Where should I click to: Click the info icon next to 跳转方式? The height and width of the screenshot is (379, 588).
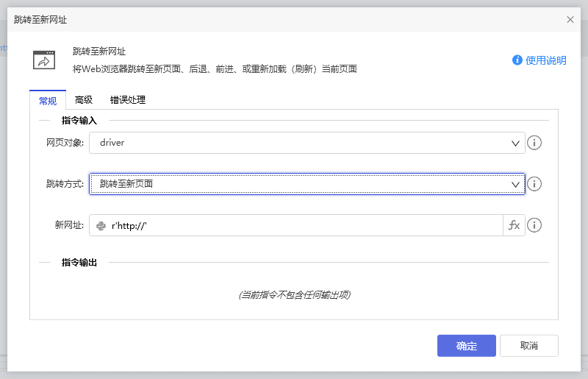tap(535, 184)
